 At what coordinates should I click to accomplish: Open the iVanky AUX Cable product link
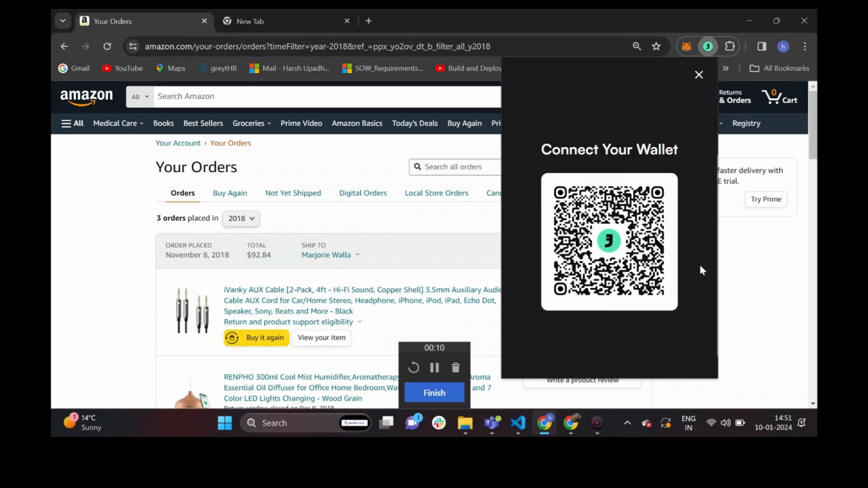point(363,300)
